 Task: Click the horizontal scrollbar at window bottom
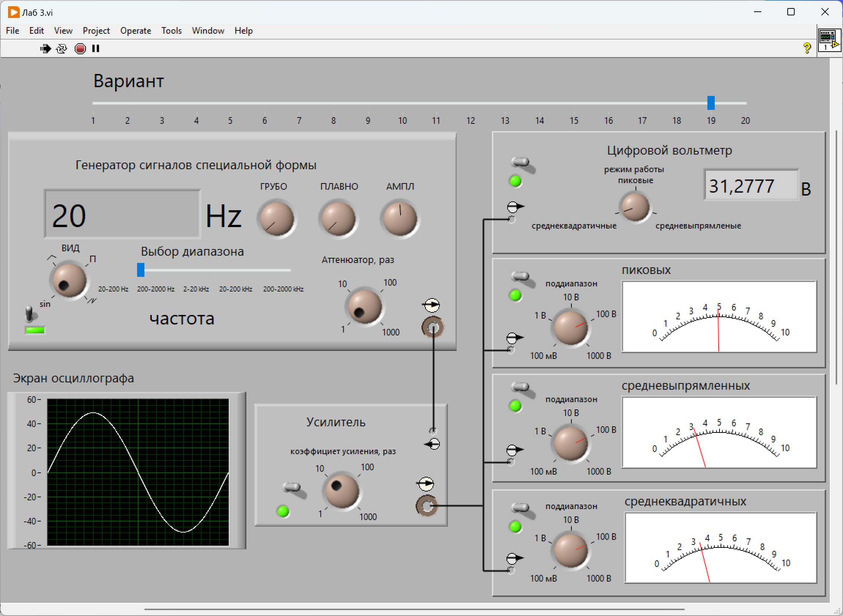pos(414,609)
